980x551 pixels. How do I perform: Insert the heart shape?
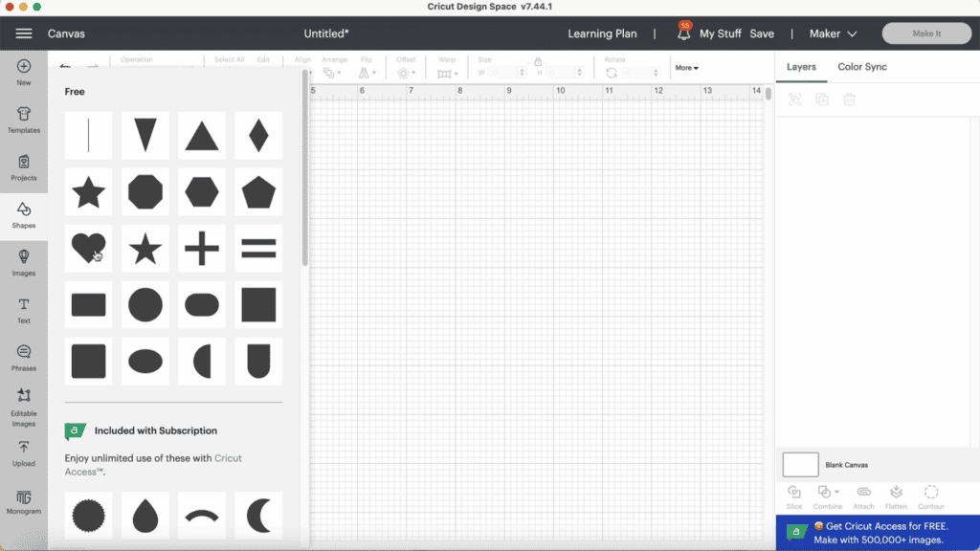tap(88, 248)
